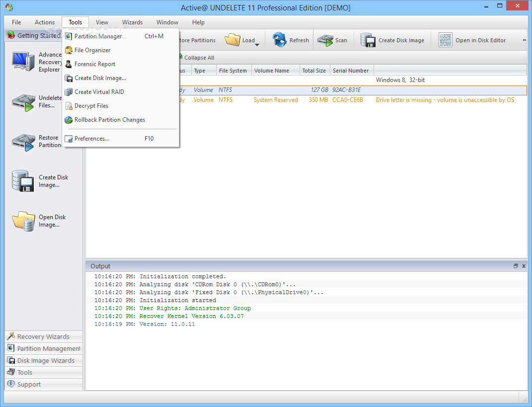Click the Rollback Partition Changes globe icon

tap(69, 120)
